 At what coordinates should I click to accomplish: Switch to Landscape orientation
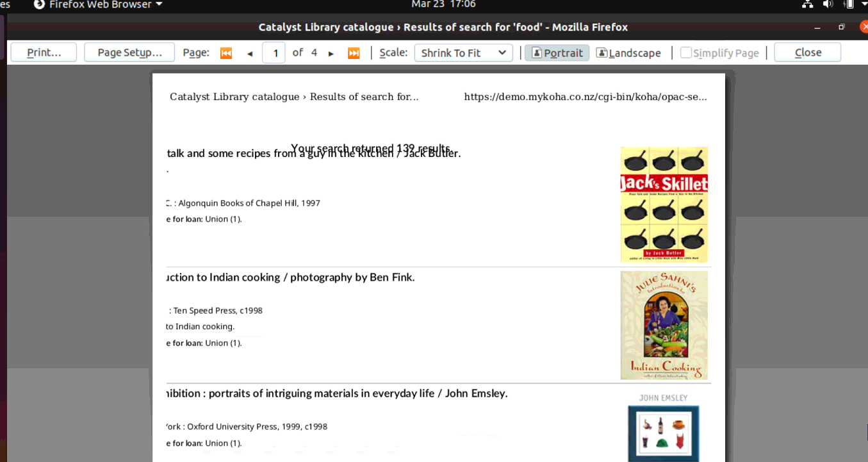tap(628, 53)
